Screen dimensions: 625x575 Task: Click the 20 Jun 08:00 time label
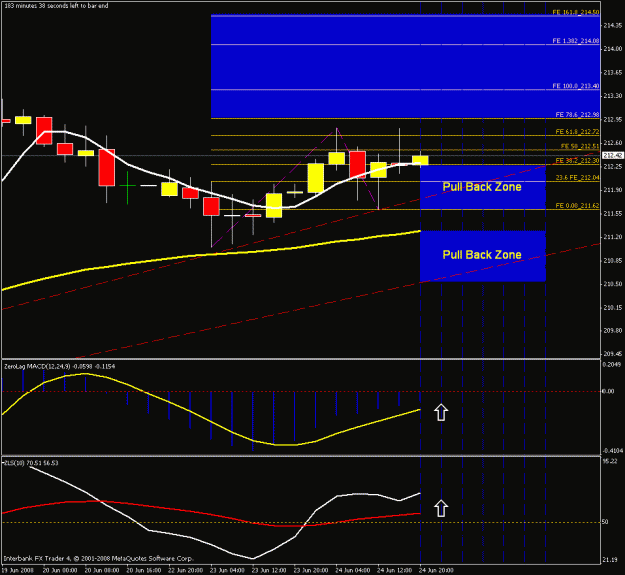(x=101, y=571)
